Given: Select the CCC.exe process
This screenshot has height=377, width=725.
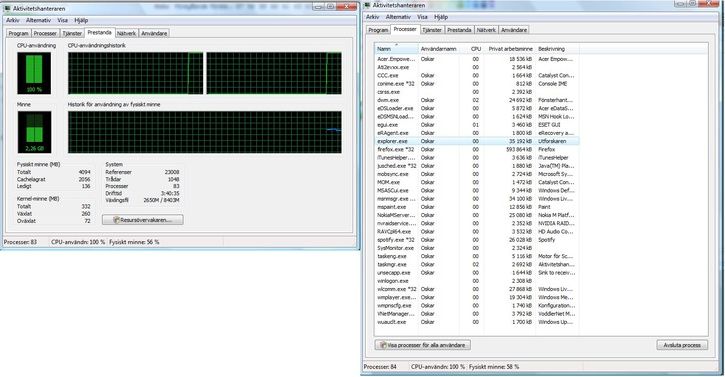Looking at the screenshot, I should coord(477,75).
